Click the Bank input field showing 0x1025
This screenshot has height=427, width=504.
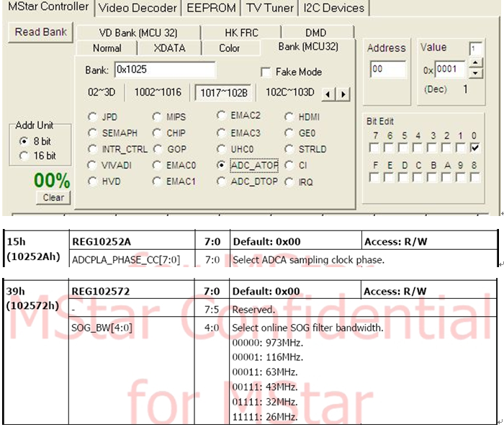[165, 69]
